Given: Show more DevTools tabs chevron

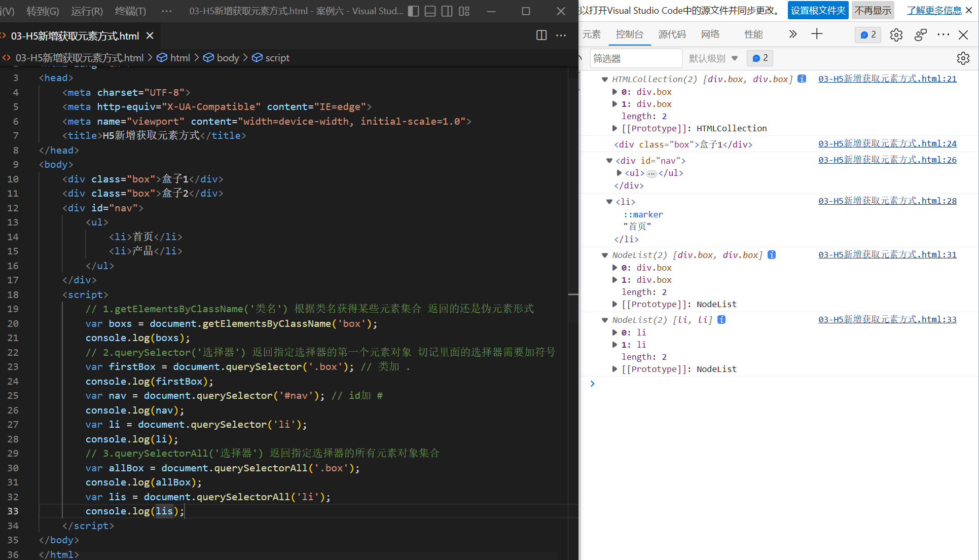Looking at the screenshot, I should tap(793, 34).
